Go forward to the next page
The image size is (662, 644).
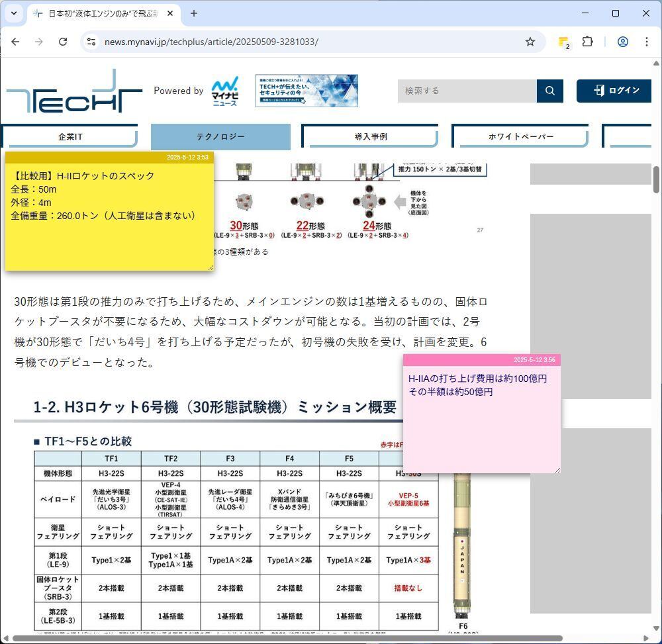(39, 42)
